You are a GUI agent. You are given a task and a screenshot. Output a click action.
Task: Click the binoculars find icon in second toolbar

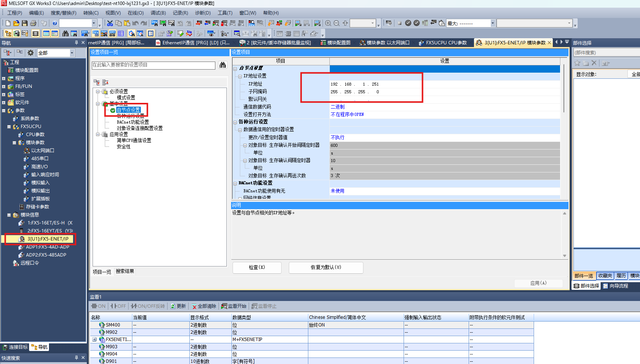point(65,34)
